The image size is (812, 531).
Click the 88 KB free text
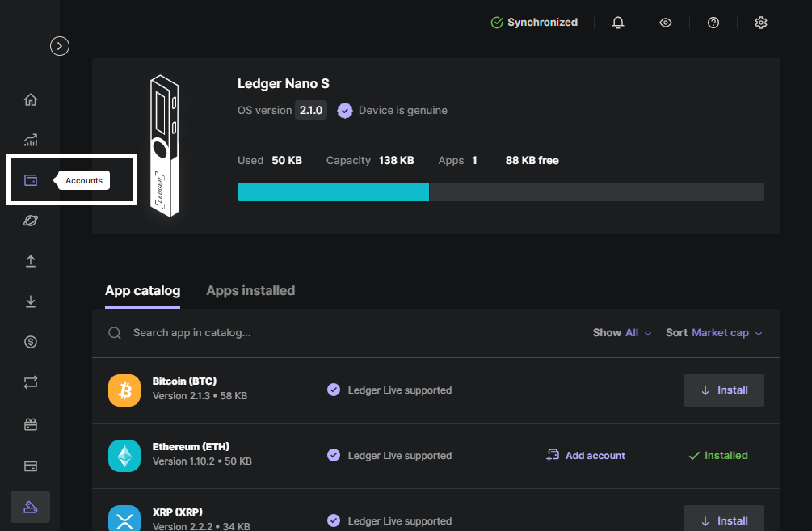click(532, 161)
